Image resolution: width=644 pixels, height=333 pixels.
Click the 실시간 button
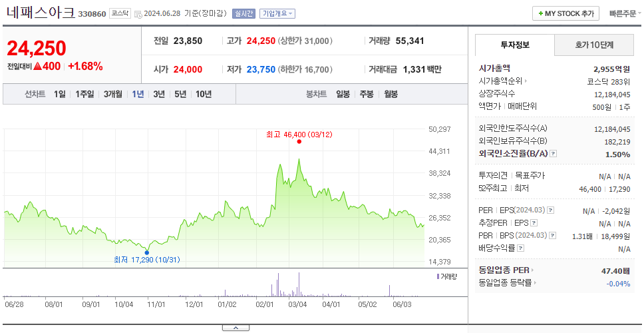pyautogui.click(x=243, y=13)
